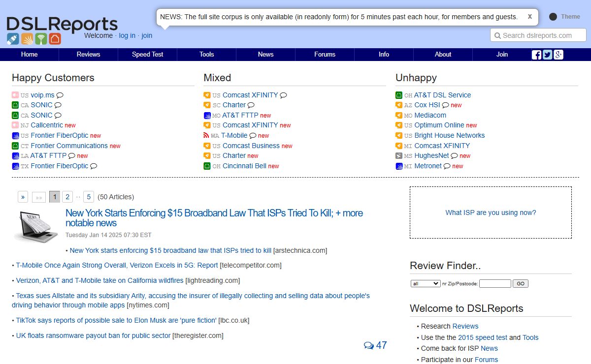The height and width of the screenshot is (364, 591).
Task: Click the GO button in Review Finder
Action: 521,283
